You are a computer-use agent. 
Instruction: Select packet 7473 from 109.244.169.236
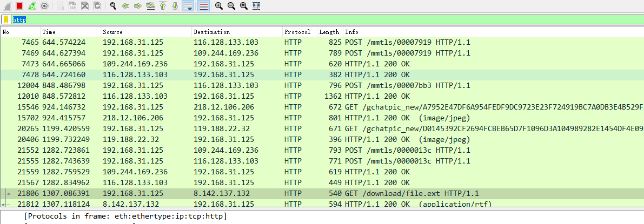(x=322, y=64)
